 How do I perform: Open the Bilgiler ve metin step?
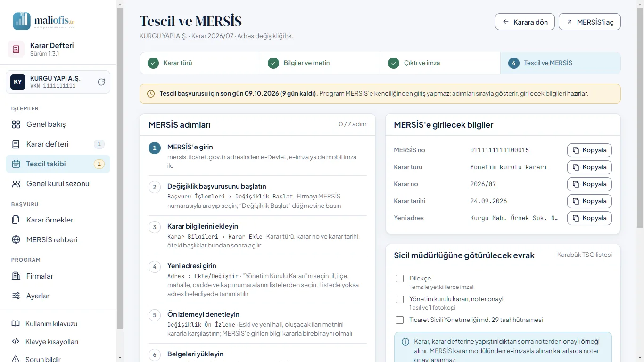(x=320, y=63)
